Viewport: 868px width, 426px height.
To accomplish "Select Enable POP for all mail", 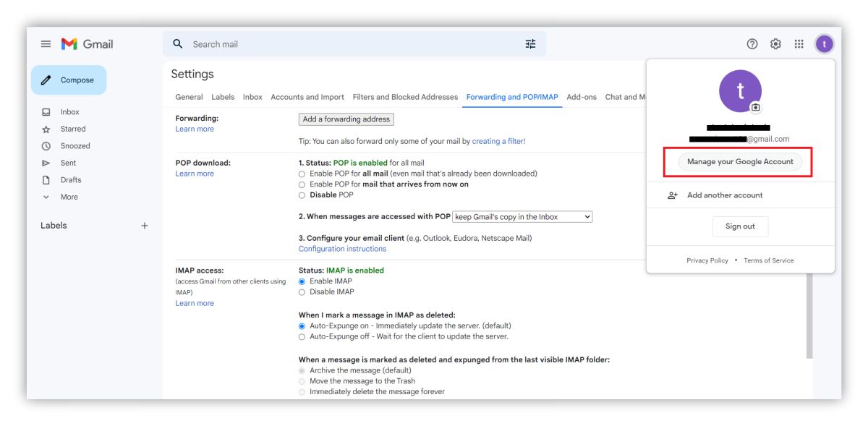I will (x=302, y=174).
